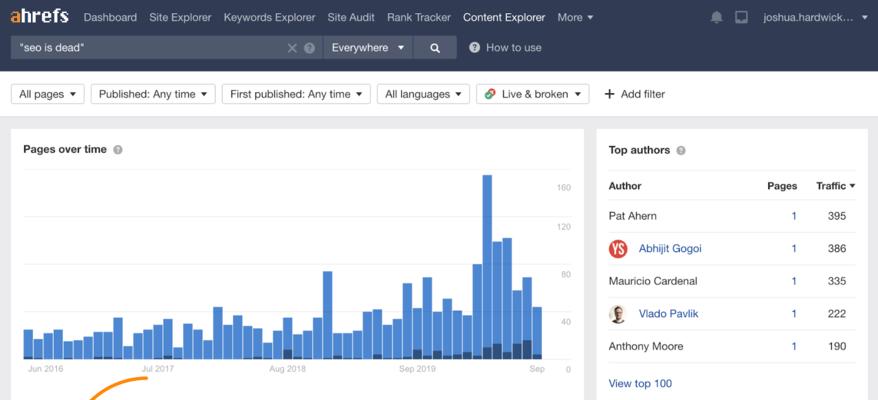Click help icon beside Top authors
Viewport: 878px width, 400px height.
681,150
